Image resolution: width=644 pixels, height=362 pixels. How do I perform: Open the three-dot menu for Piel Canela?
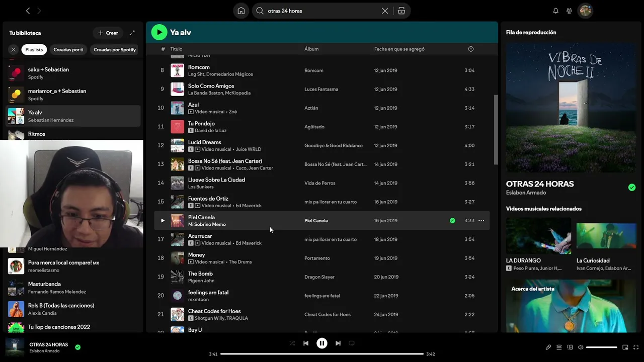[x=481, y=221]
